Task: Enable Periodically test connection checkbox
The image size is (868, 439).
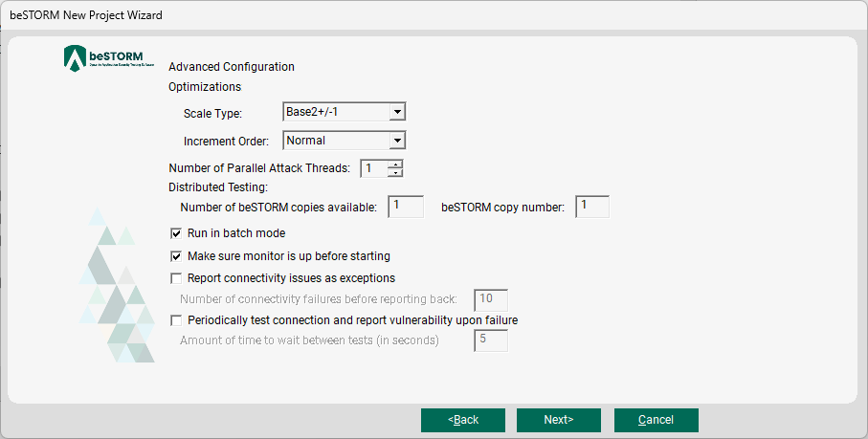Action: (176, 320)
